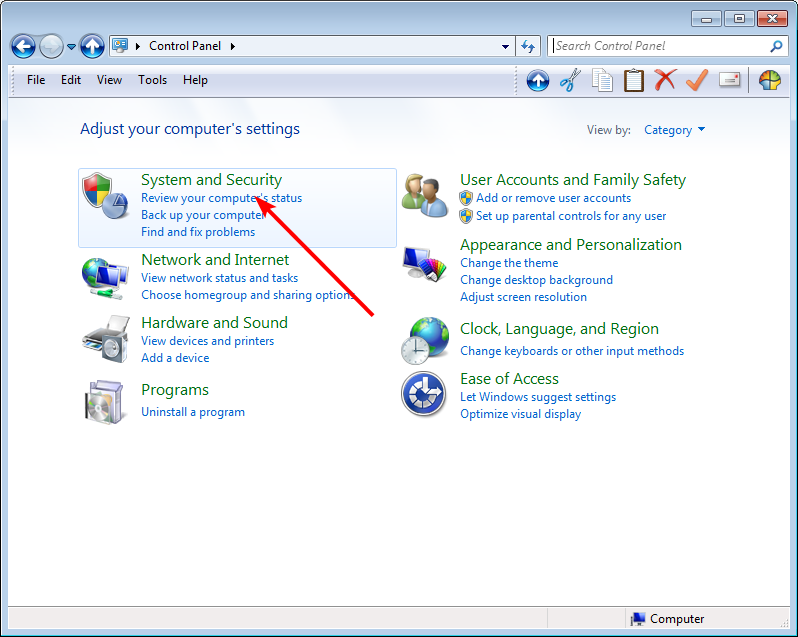
Task: Click the red X Delete toolbar icon
Action: click(665, 80)
